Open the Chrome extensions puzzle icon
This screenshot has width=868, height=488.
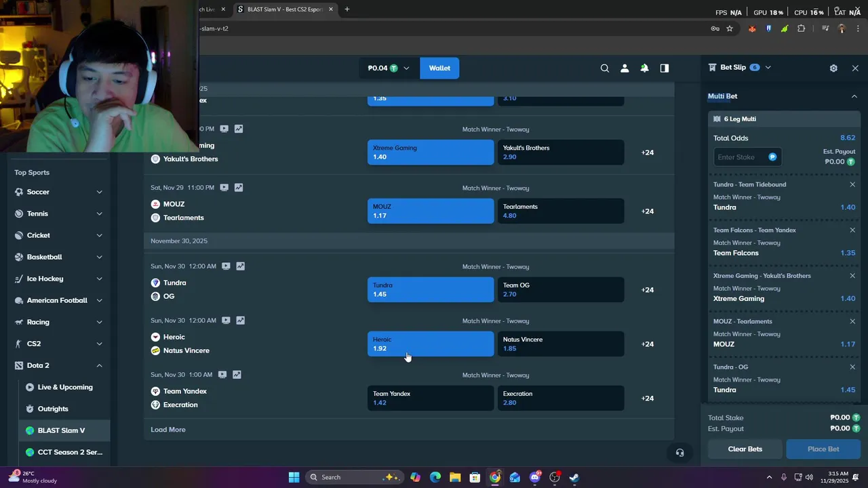(802, 28)
